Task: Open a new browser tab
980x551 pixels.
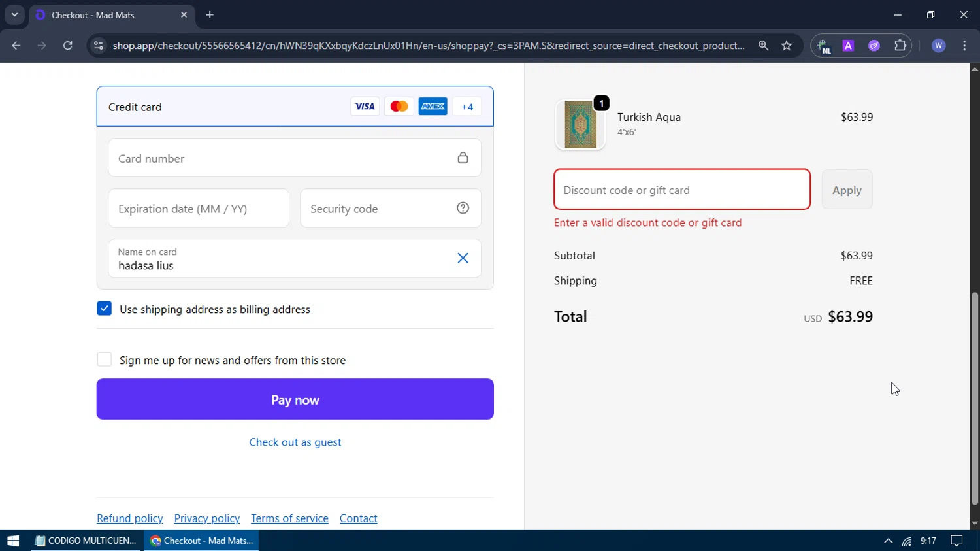Action: click(x=210, y=14)
